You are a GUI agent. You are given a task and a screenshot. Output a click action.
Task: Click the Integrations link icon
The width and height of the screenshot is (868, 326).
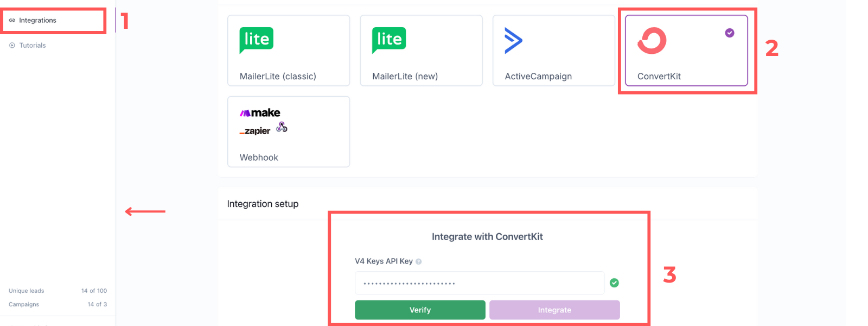click(12, 21)
